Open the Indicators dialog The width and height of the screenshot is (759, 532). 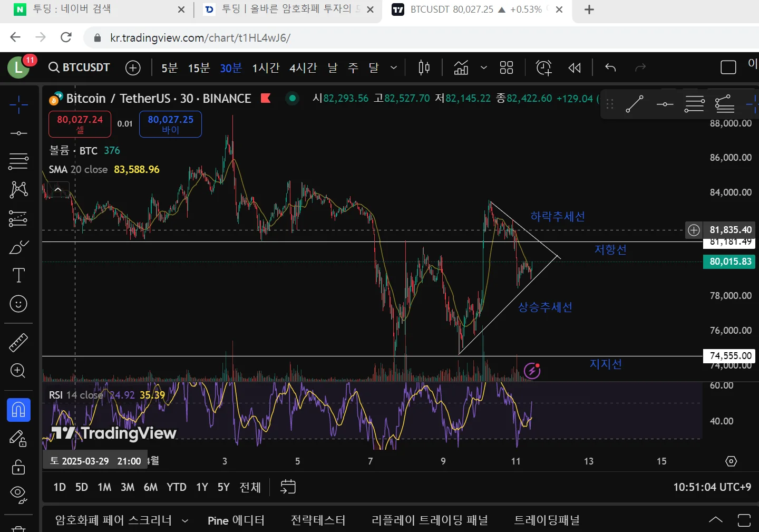[461, 67]
